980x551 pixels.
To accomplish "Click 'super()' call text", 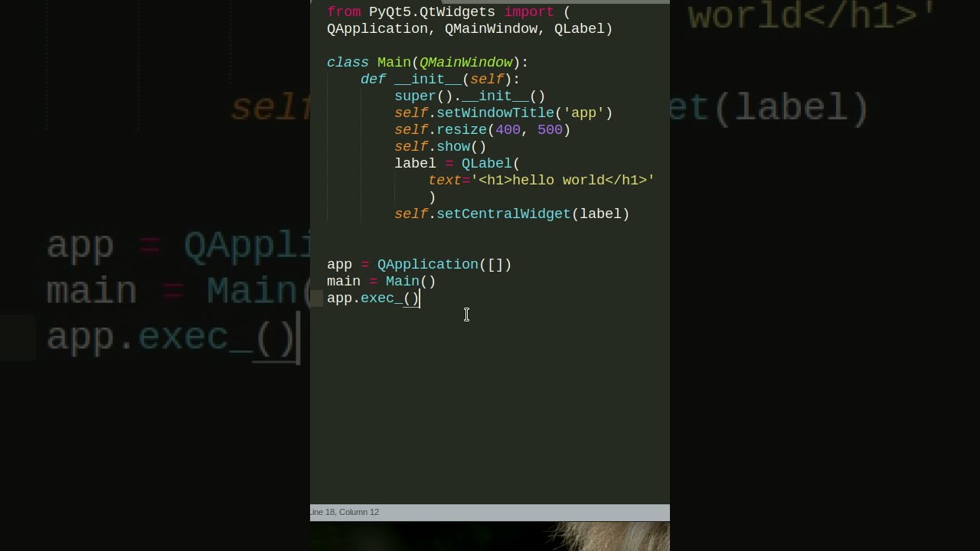I will point(424,96).
